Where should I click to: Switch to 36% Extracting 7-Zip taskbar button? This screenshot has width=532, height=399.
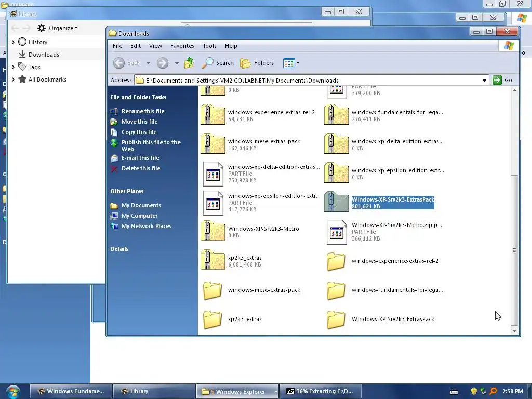[x=320, y=391]
